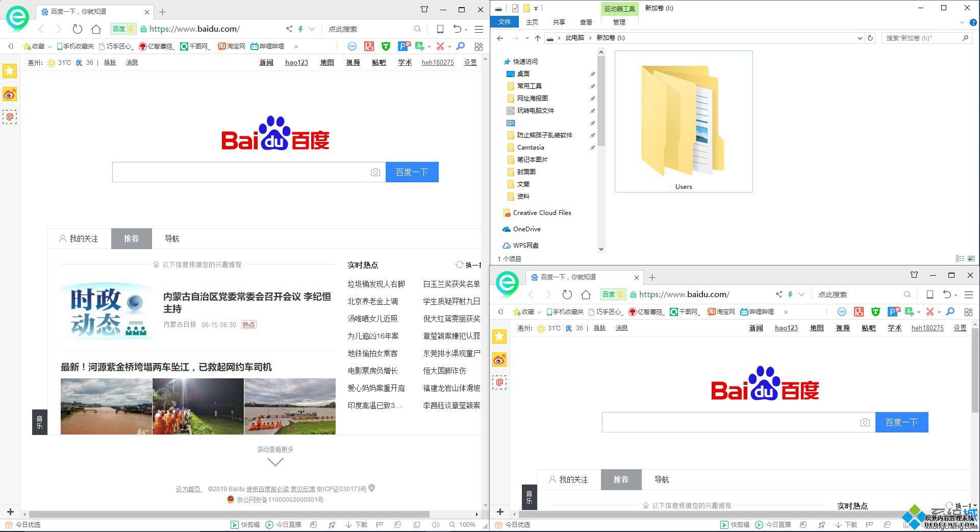Expand the 收藏 favorites dropdown in left browser
The image size is (980, 532).
coord(49,47)
